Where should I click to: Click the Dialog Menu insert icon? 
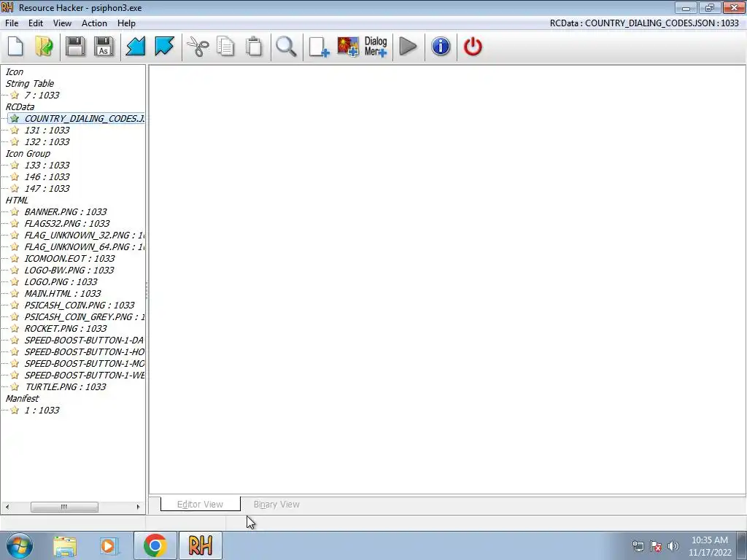click(x=376, y=47)
